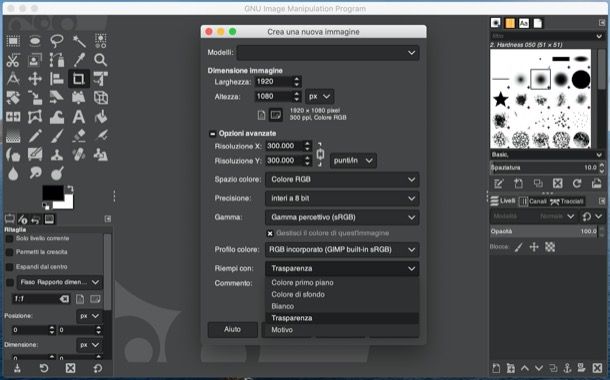
Task: Select the Ellipse Select tool
Action: click(35, 41)
